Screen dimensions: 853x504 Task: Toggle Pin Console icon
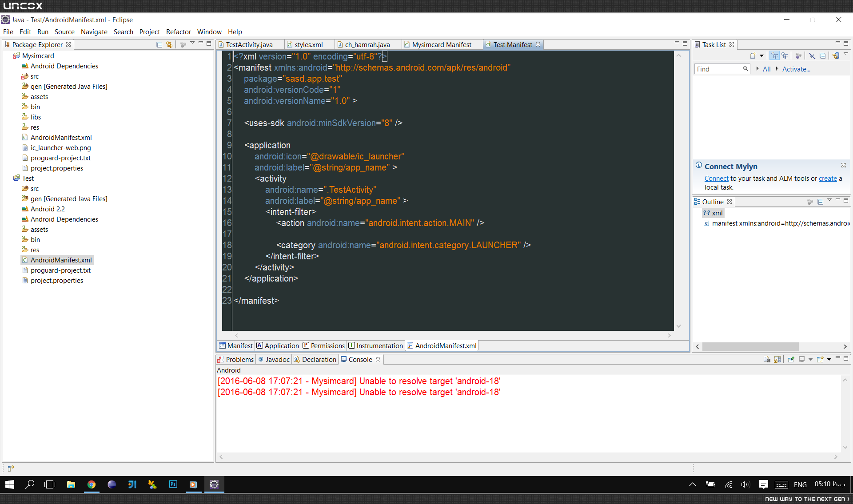click(x=791, y=359)
